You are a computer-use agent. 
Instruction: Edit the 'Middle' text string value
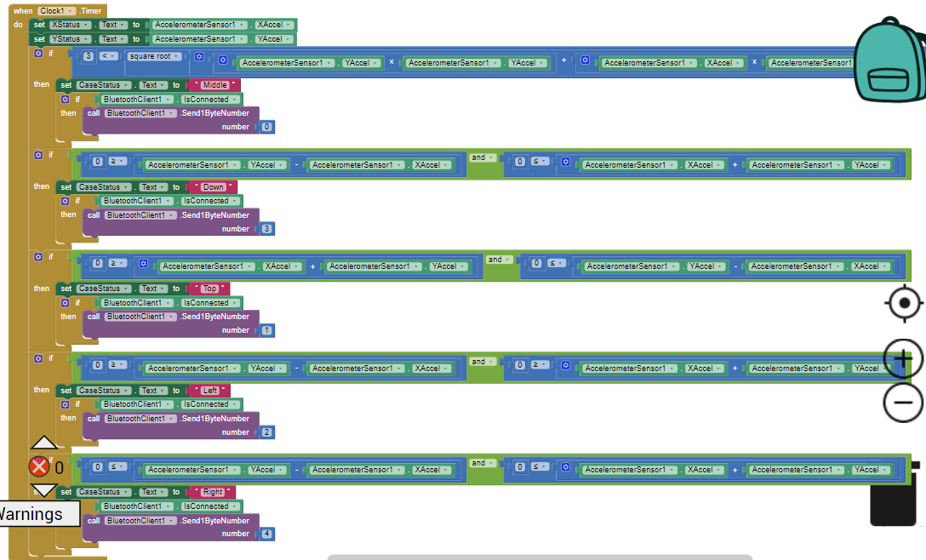pyautogui.click(x=214, y=85)
